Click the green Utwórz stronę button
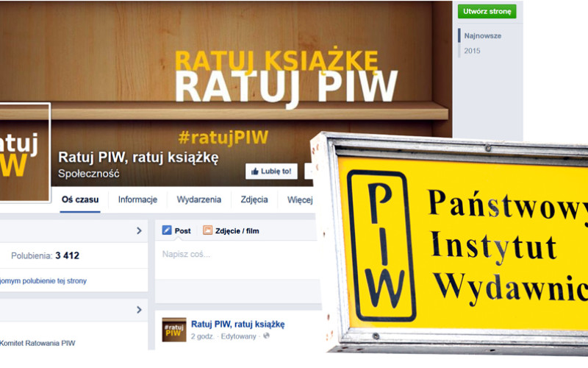Image resolution: width=588 pixels, height=368 pixels. 487,12
